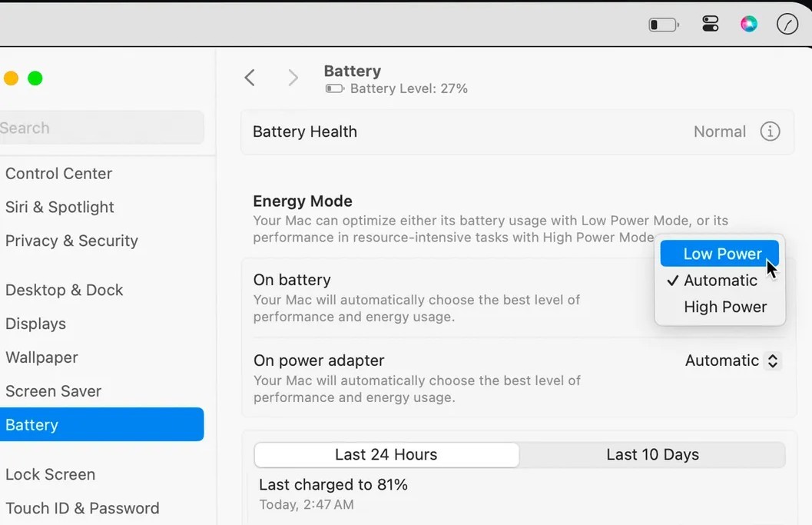Activate Siri from the menu bar
This screenshot has height=525, width=812.
pos(748,24)
